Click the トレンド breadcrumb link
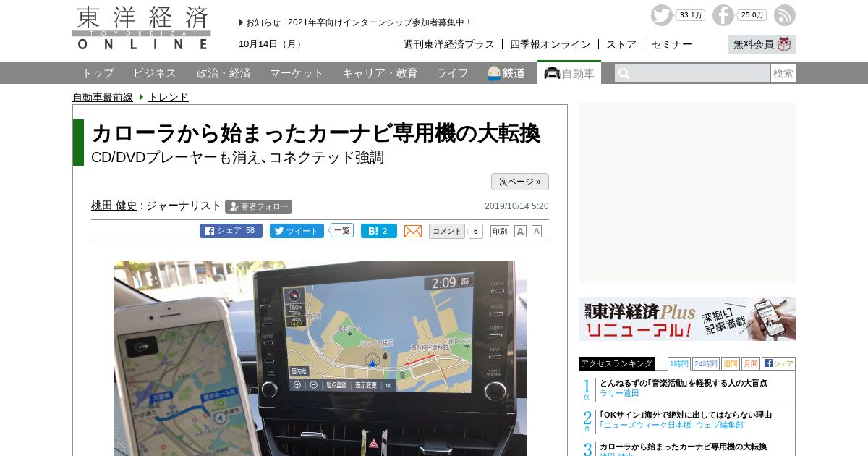Viewport: 868px width, 456px height. 169,97
